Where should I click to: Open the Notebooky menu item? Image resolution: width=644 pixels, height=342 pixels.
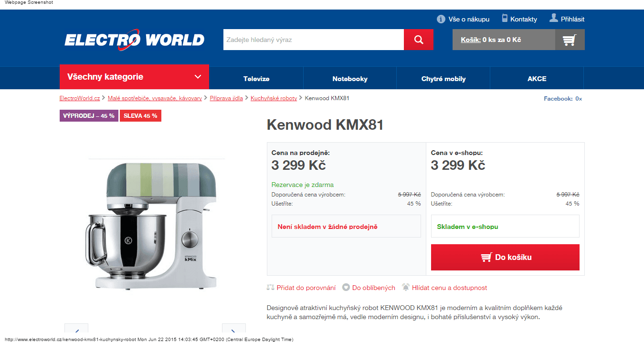(x=350, y=79)
